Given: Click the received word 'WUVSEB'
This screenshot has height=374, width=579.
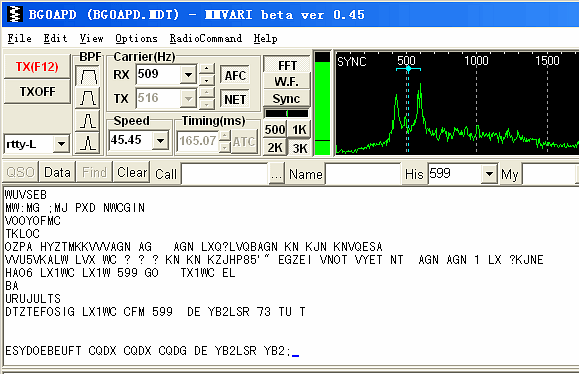Looking at the screenshot, I should [x=26, y=195].
